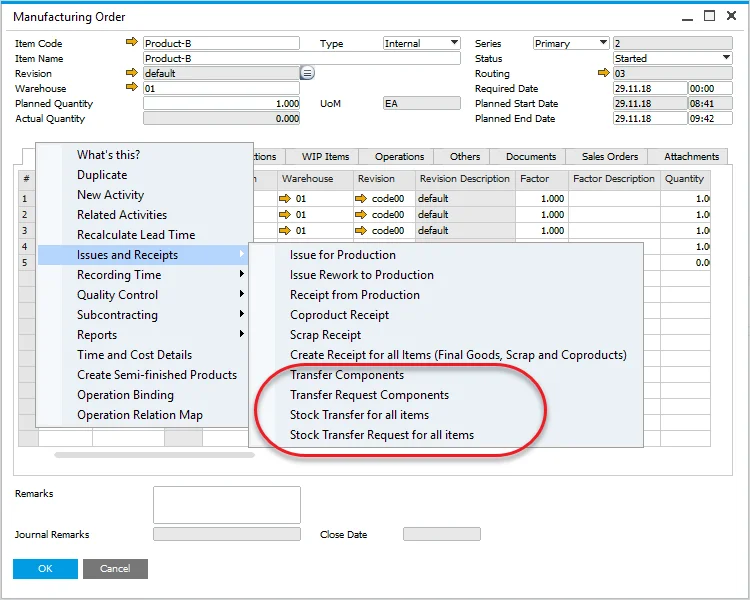Viewport: 750px width, 600px height.
Task: Click the Factor Description column header
Action: 614,178
